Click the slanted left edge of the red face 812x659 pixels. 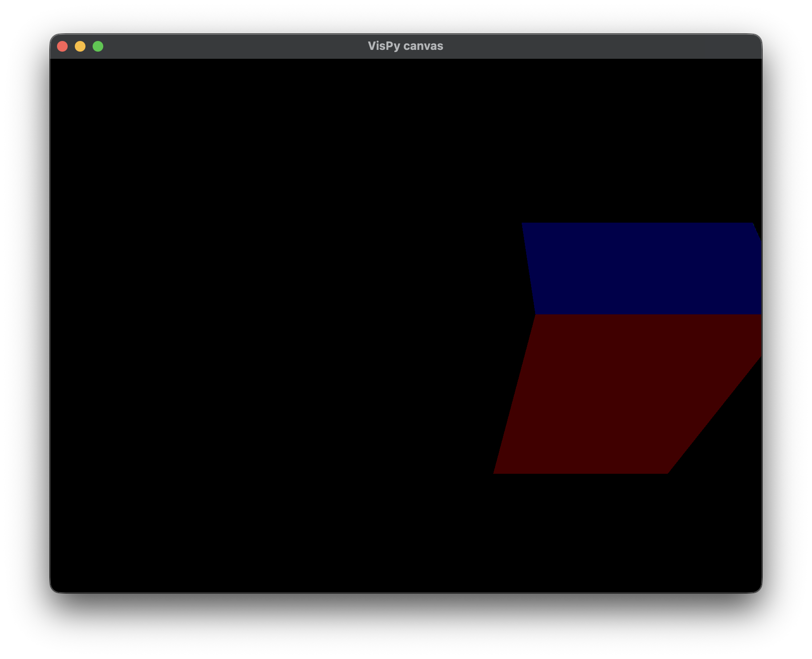pos(514,394)
